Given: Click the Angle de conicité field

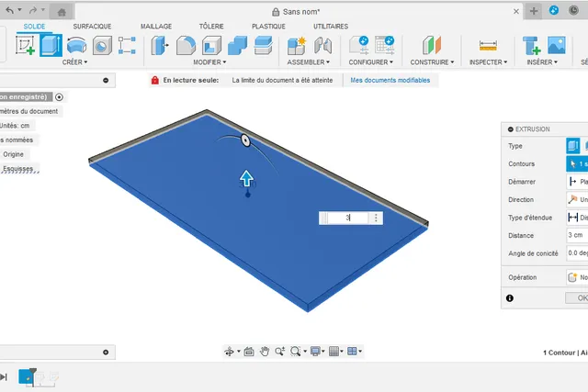Looking at the screenshot, I should (577, 253).
